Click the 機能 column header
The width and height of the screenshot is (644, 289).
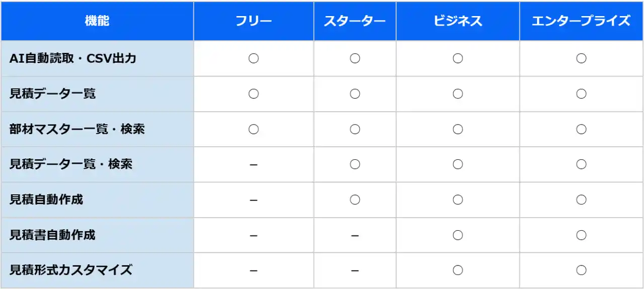pos(97,21)
